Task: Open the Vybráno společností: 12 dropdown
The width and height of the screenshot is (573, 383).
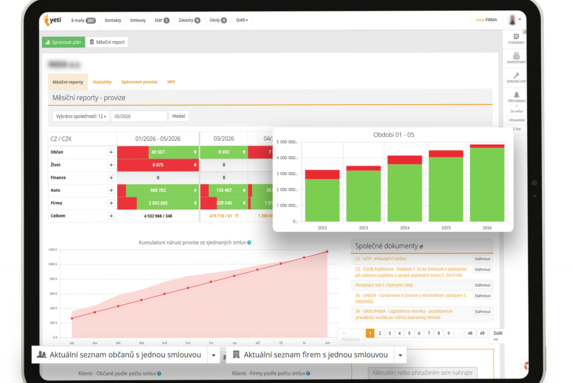Action: coord(81,116)
